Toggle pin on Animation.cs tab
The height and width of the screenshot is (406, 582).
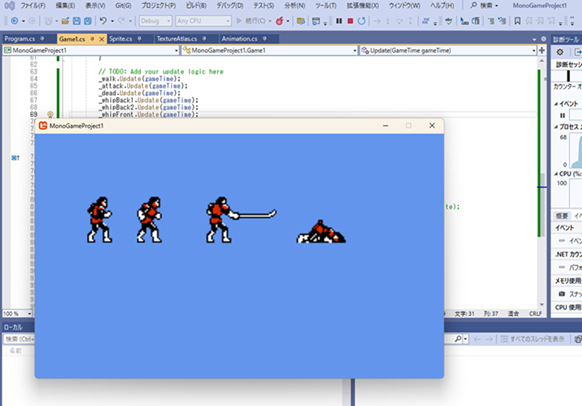coord(264,39)
